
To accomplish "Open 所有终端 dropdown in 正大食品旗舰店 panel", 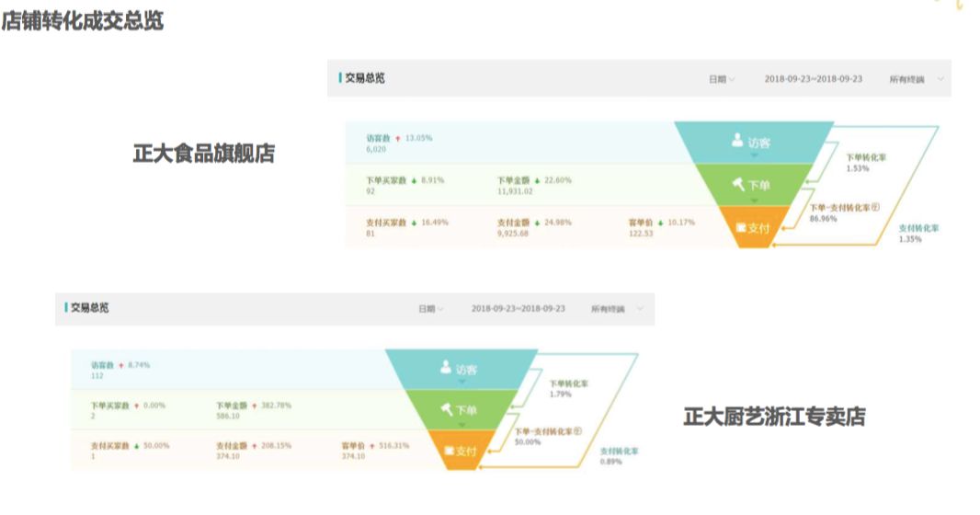I will coord(917,79).
